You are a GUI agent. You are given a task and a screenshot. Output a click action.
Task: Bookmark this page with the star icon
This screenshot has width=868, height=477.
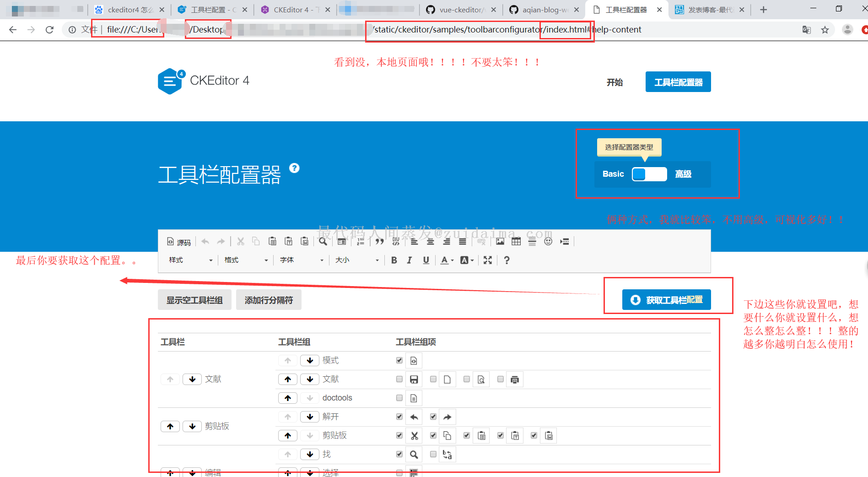point(825,30)
